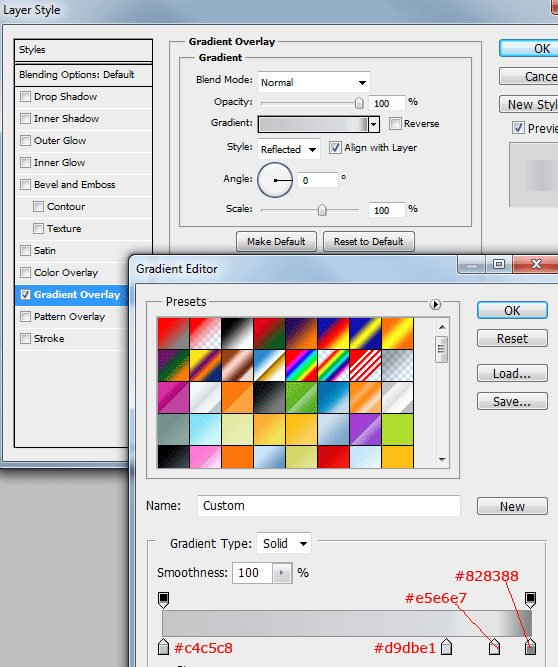The height and width of the screenshot is (667, 558).
Task: Select the #d9dbe1 color stop
Action: [x=446, y=647]
